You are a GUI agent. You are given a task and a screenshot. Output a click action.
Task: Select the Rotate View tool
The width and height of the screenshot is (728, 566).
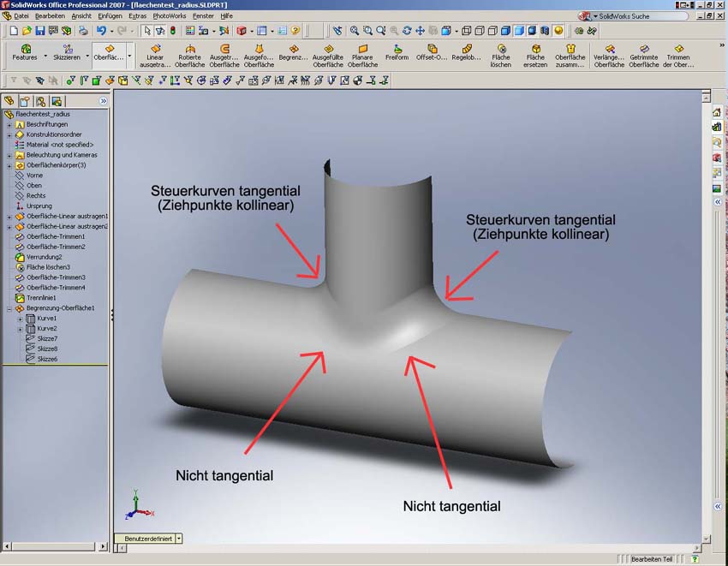407,31
